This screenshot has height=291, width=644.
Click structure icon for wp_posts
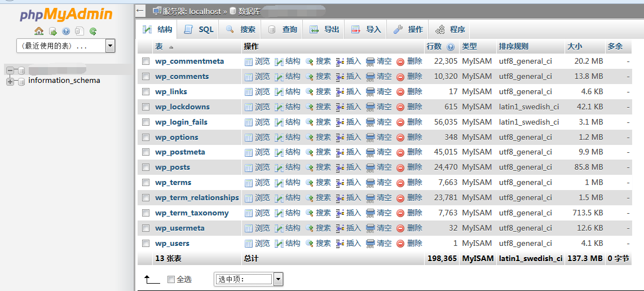coord(279,167)
